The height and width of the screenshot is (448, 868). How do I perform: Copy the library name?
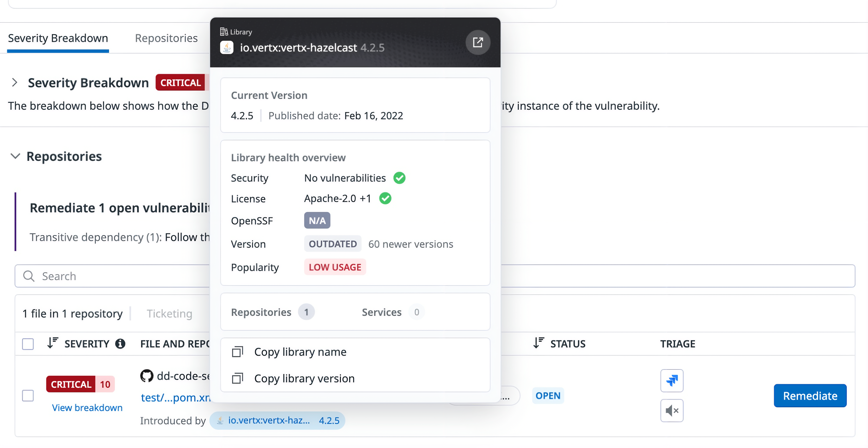coord(300,352)
